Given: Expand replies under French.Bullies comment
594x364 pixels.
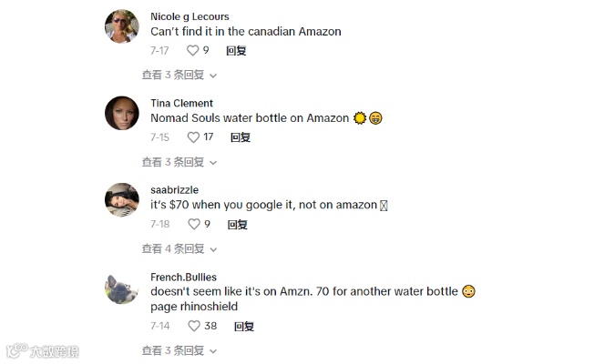Looking at the screenshot, I should click(179, 350).
